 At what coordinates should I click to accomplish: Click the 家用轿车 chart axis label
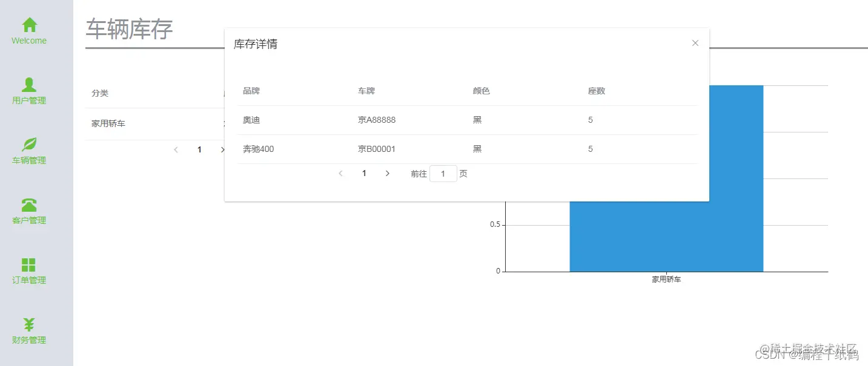[666, 279]
